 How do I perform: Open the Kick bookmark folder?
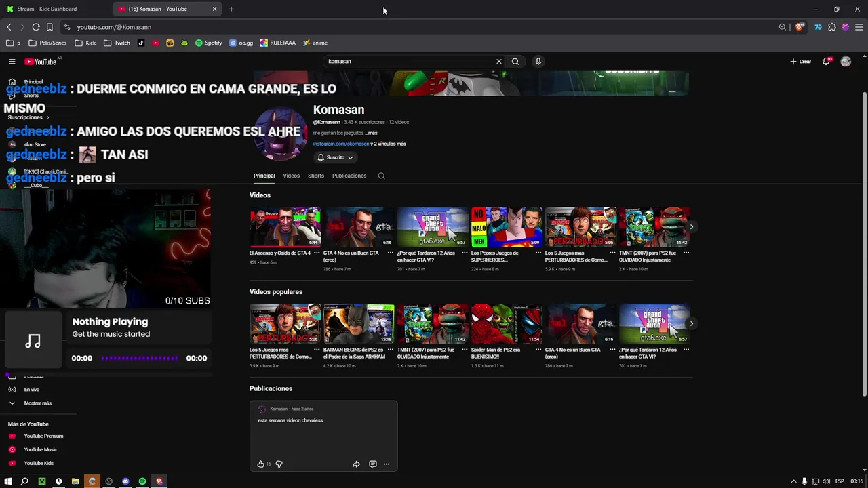point(85,43)
